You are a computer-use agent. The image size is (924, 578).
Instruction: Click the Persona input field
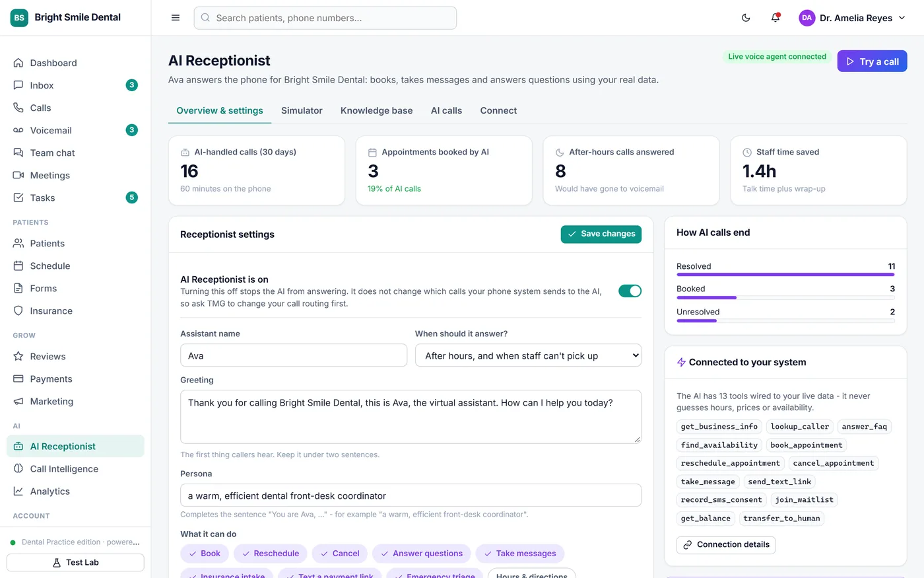pyautogui.click(x=411, y=495)
